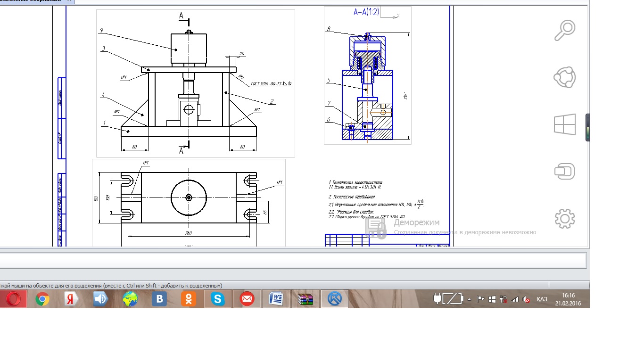Select leader number 5 in section view

coord(329,80)
